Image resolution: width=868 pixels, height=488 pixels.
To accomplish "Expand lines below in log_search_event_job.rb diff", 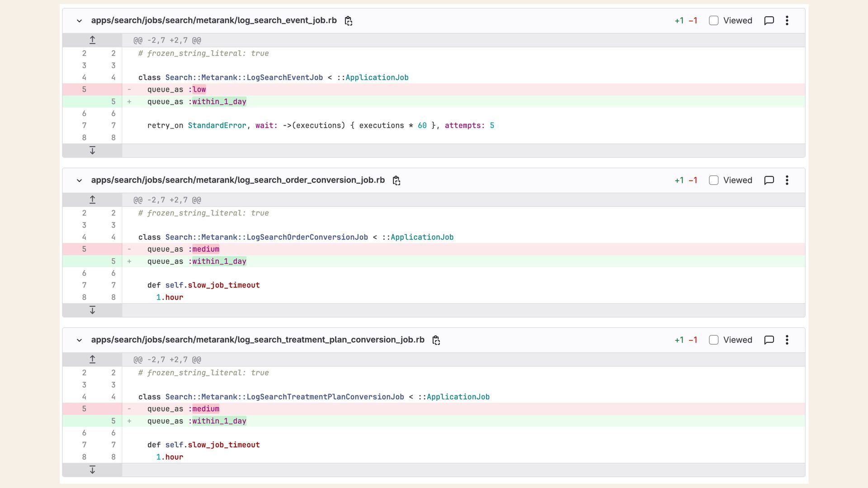I will click(x=92, y=150).
